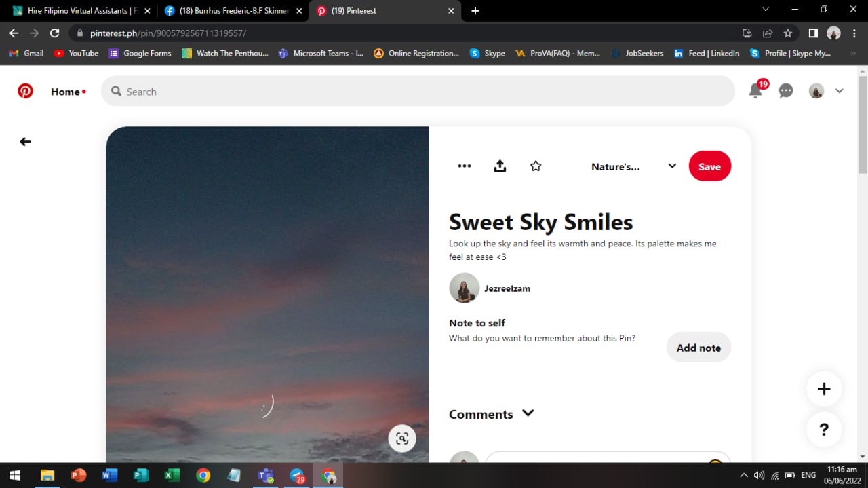Open a new browser tab
Screen dimensions: 868x488
pos(475,11)
